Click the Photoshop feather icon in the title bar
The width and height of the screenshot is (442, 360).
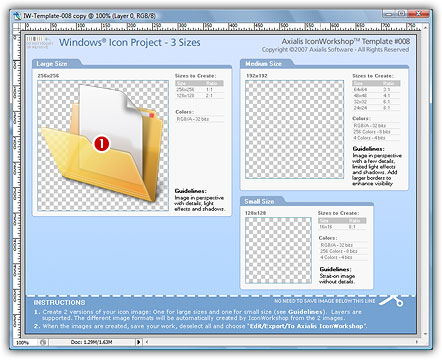pos(17,16)
